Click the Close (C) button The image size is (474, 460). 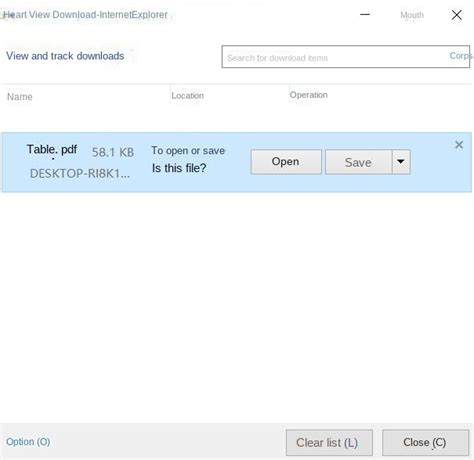coord(425,443)
